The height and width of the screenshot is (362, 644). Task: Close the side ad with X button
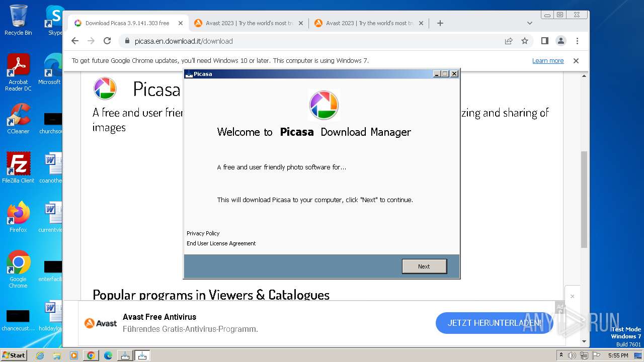(x=572, y=296)
